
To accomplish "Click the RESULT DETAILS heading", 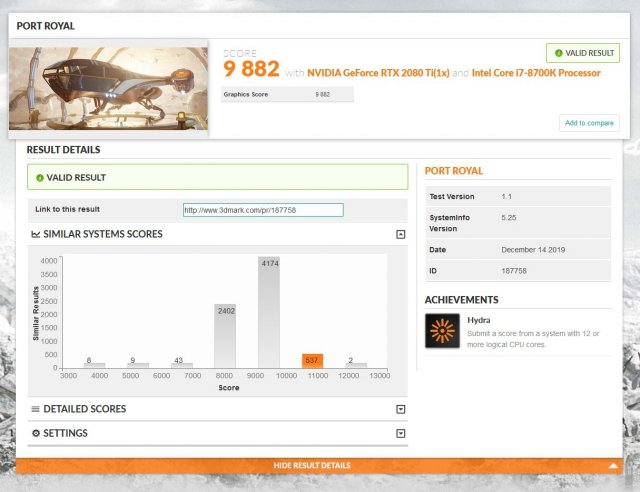I will pos(63,149).
